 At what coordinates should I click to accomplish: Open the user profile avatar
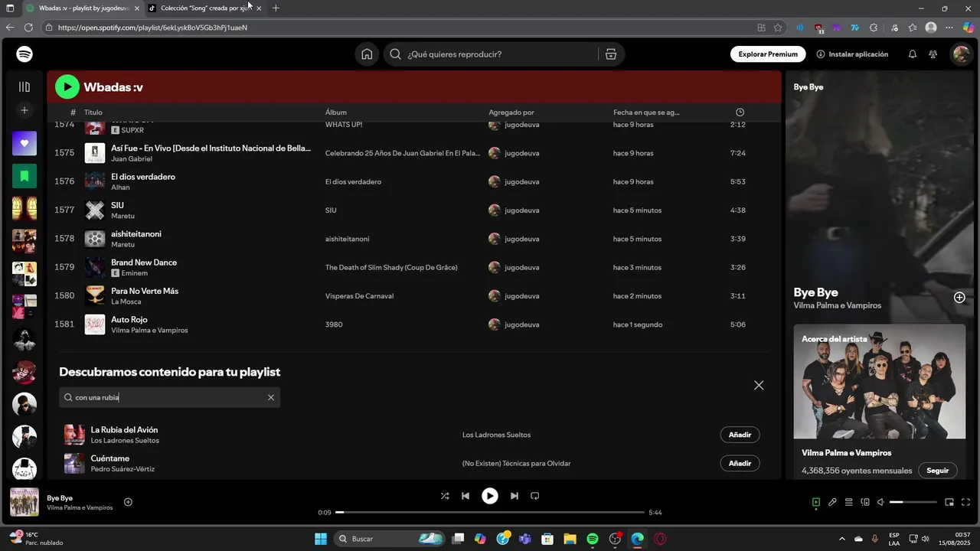coord(960,54)
